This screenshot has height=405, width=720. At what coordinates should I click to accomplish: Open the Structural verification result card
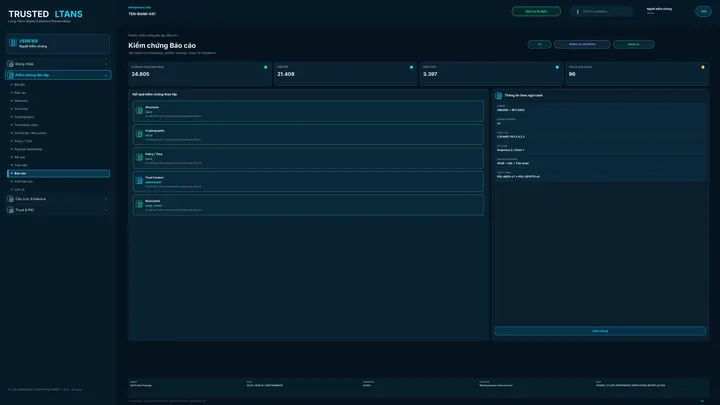(308, 111)
